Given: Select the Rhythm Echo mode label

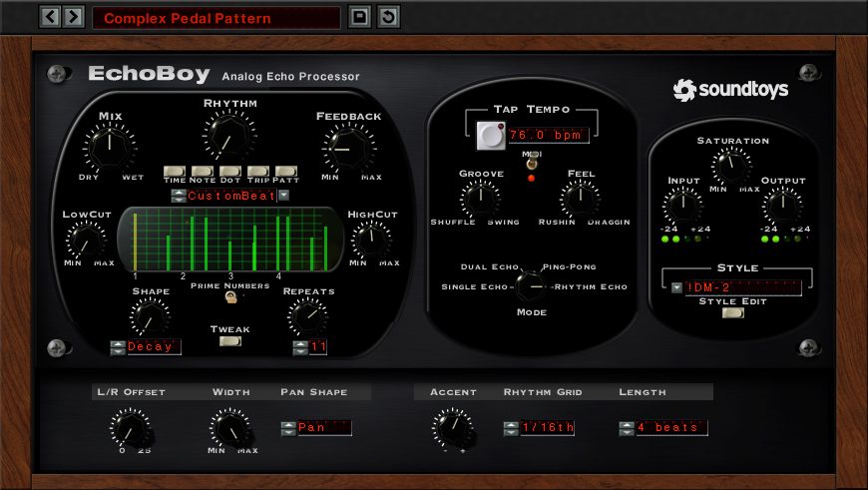Looking at the screenshot, I should (591, 287).
